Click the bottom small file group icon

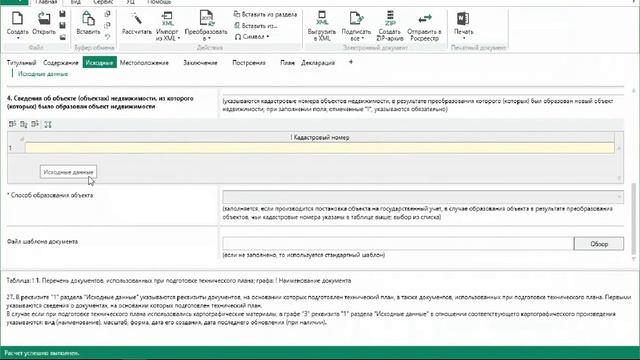click(62, 37)
